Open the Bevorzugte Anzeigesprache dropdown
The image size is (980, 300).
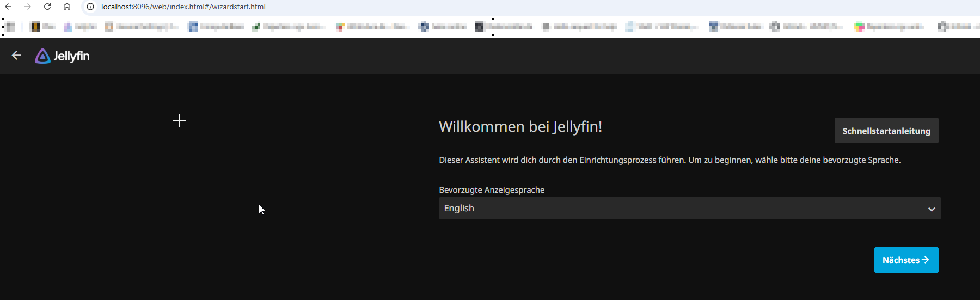point(690,209)
